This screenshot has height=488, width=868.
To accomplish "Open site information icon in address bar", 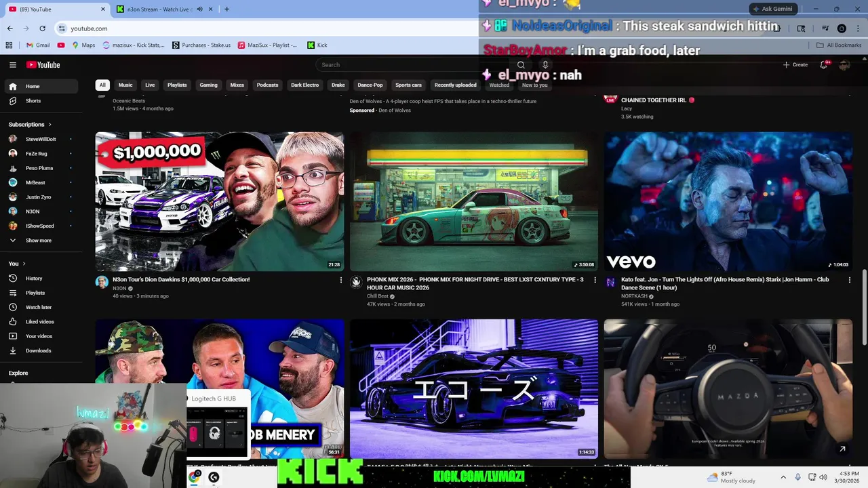I will pyautogui.click(x=62, y=28).
